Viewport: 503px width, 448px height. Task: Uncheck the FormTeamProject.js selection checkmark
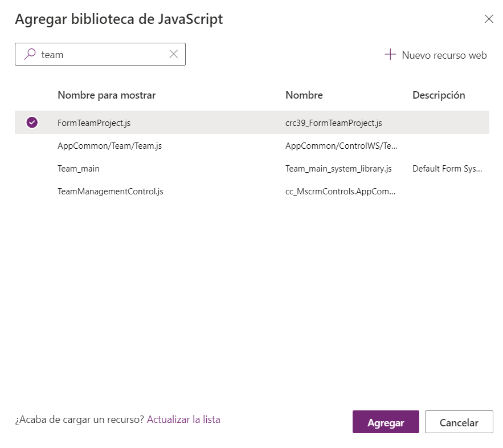point(32,123)
